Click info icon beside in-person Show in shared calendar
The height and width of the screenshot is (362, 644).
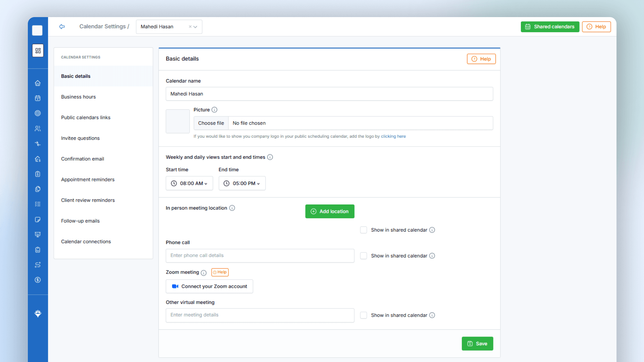pyautogui.click(x=432, y=230)
